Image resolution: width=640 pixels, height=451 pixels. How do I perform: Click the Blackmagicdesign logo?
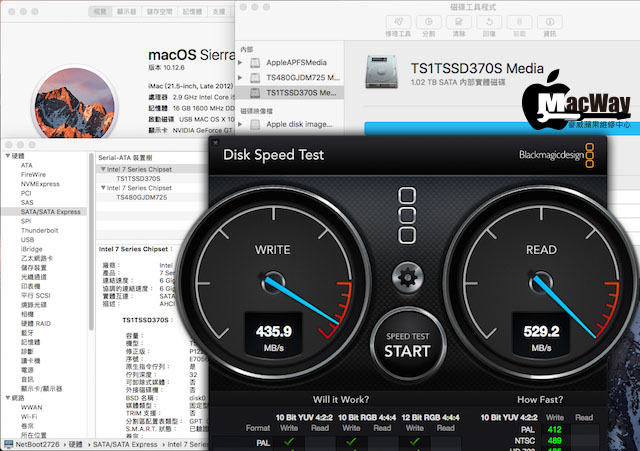point(556,155)
